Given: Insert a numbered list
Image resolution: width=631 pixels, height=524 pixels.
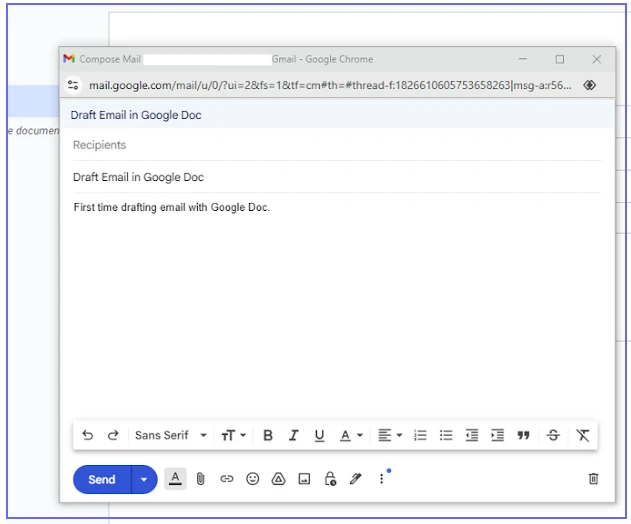Looking at the screenshot, I should [420, 435].
